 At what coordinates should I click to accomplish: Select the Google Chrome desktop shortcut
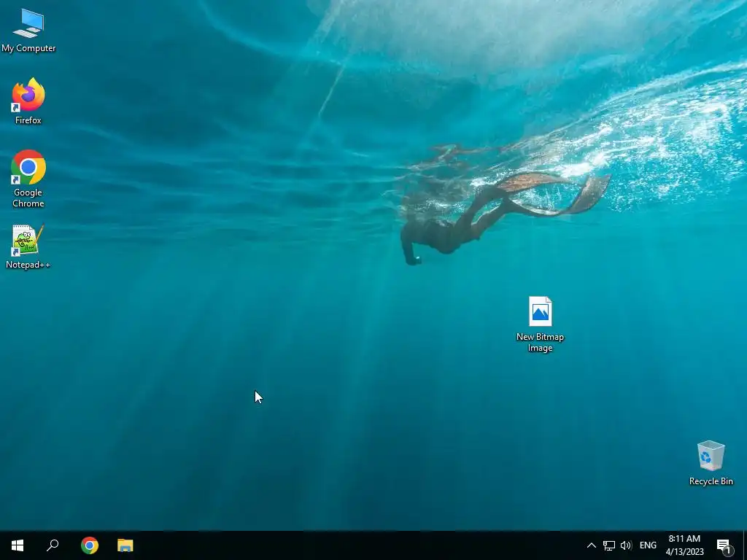28,179
